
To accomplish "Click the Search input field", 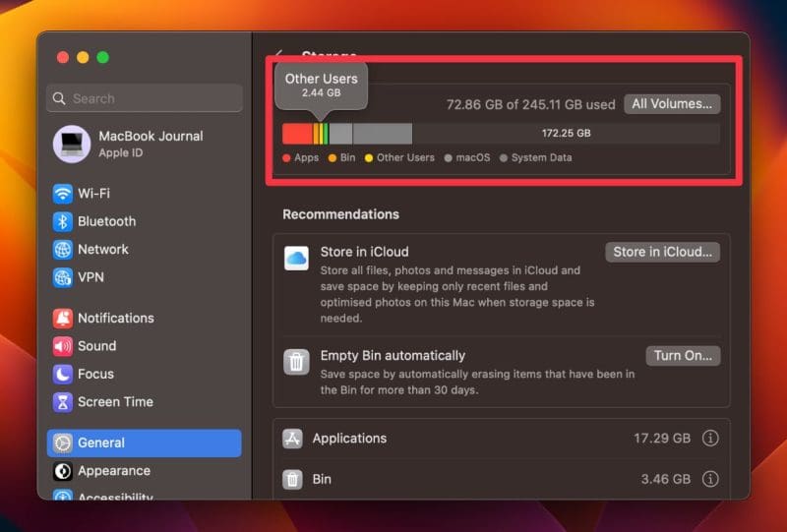I will point(145,98).
